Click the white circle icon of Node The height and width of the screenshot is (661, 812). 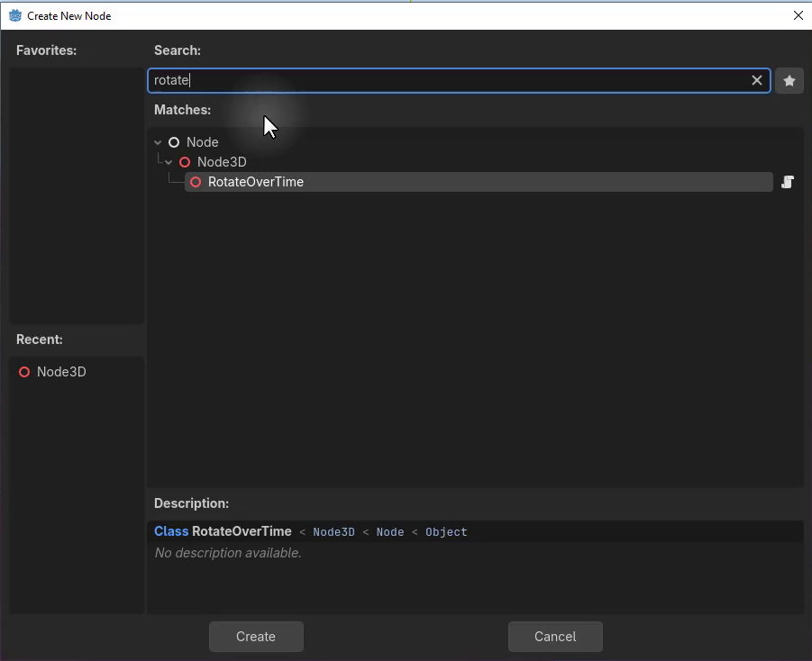(174, 142)
